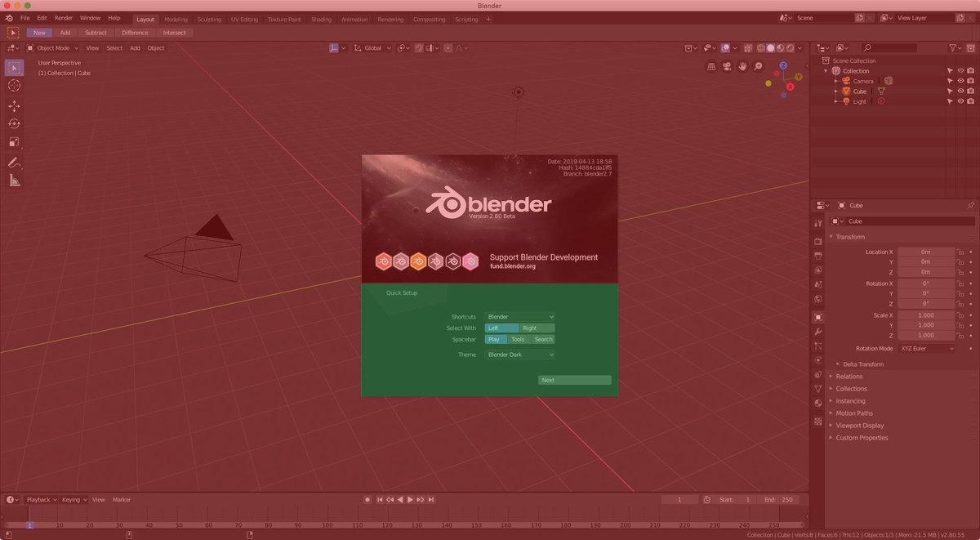Viewport: 980px width, 540px height.
Task: Open the Texture properties tab
Action: pos(818,422)
